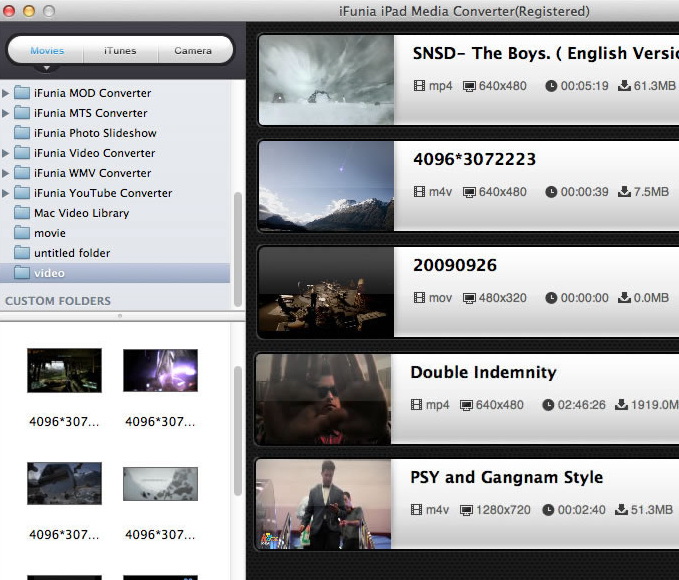Viewport: 679px width, 580px height.
Task: Click the iFunia Photo Slideshow folder icon
Action: pyautogui.click(x=22, y=133)
